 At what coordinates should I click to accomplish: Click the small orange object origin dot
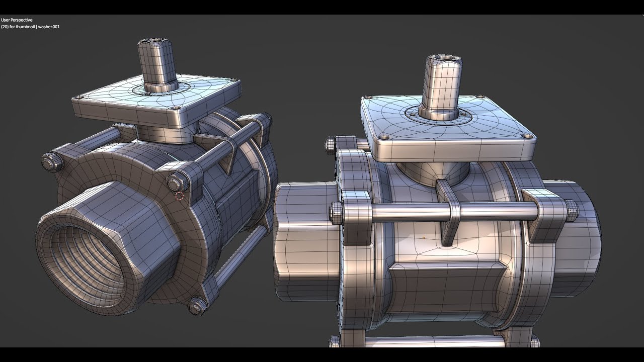pos(424,238)
